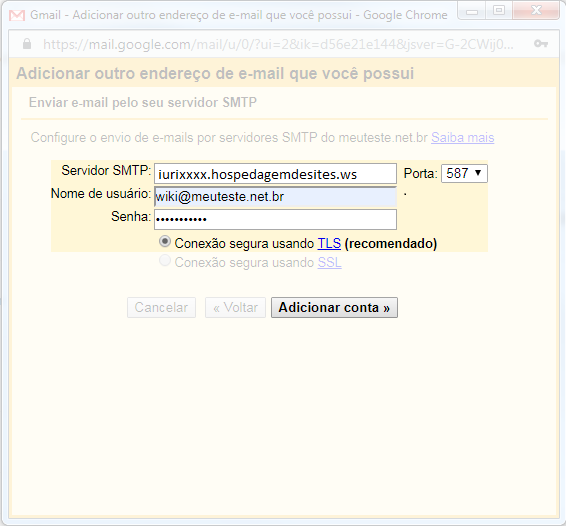Click the Cancelar button
Screen dimensions: 566x526
pos(161,308)
